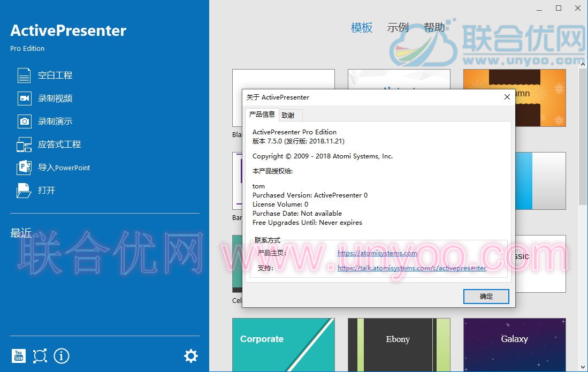Image resolution: width=588 pixels, height=372 pixels.
Task: Click the 版本 7.5.0 version text
Action: coord(299,141)
